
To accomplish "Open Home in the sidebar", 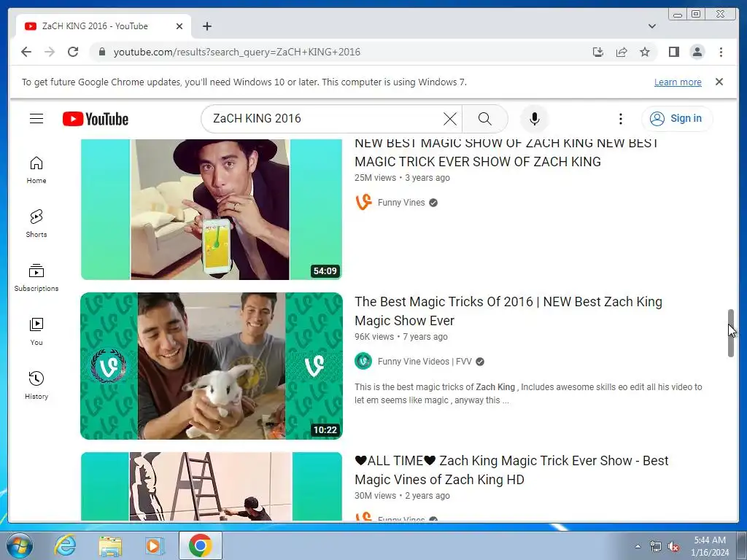I will (x=36, y=170).
